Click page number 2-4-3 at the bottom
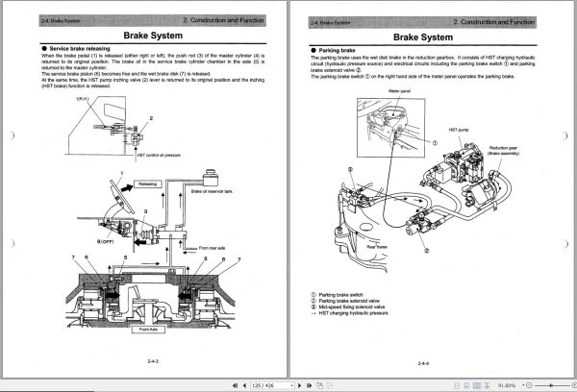 click(x=153, y=361)
